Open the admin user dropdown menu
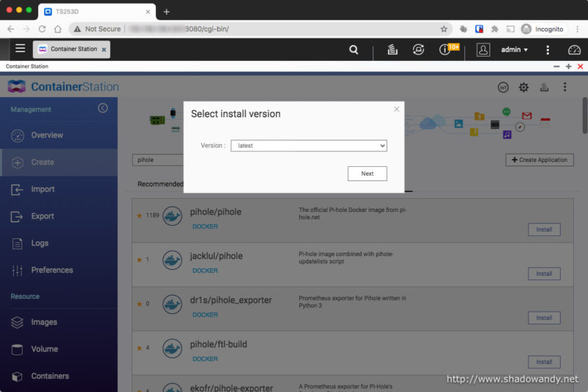This screenshot has width=588, height=392. pyautogui.click(x=514, y=49)
